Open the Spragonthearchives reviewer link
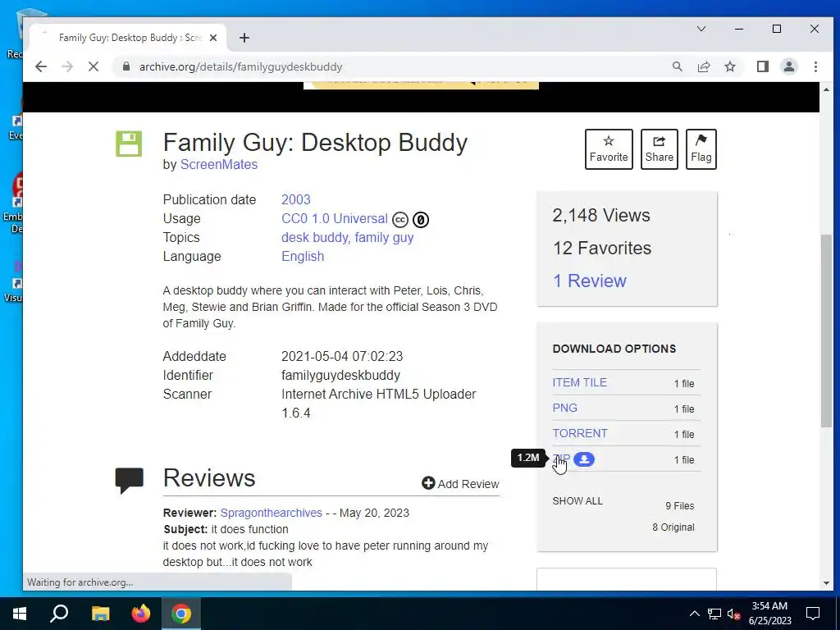Image resolution: width=840 pixels, height=630 pixels. pos(271,513)
